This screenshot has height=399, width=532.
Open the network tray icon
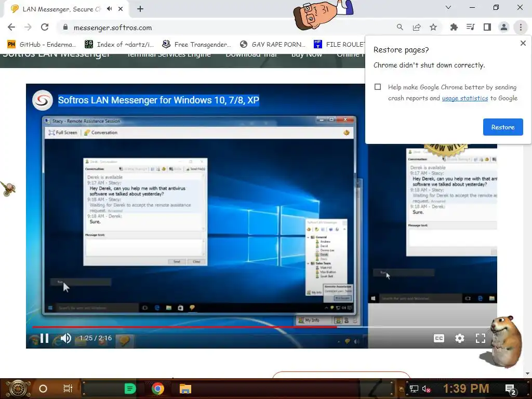[x=414, y=389]
